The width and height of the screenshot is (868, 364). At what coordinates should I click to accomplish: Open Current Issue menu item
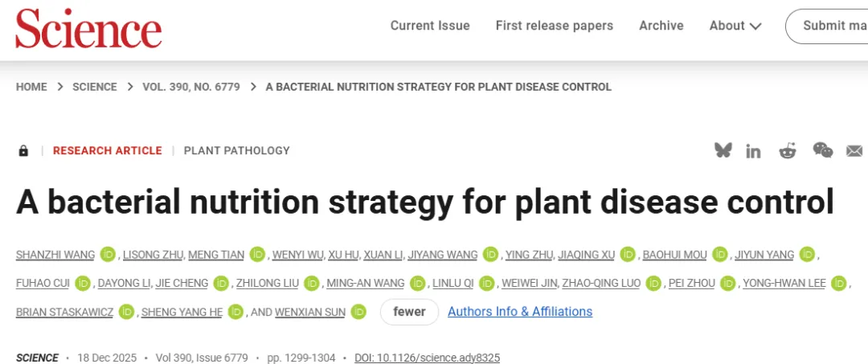click(x=430, y=26)
